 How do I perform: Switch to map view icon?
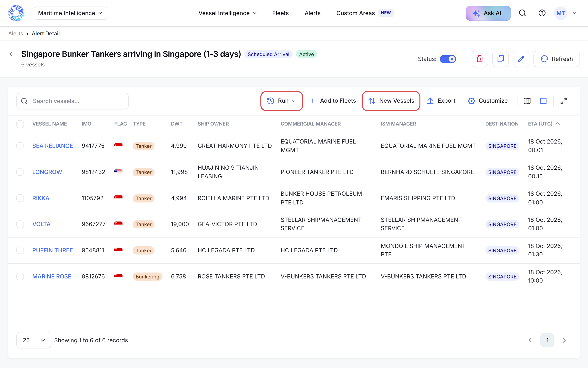click(x=527, y=101)
